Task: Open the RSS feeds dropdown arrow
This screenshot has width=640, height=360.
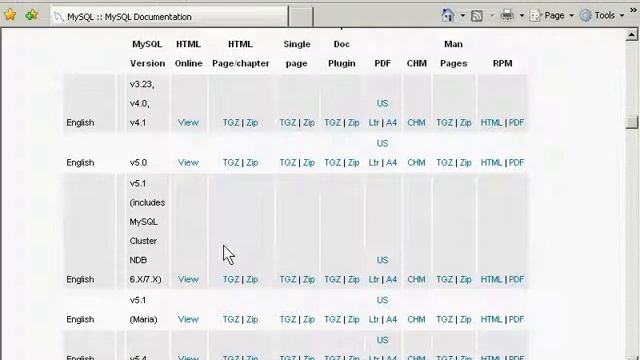Action: (491, 16)
